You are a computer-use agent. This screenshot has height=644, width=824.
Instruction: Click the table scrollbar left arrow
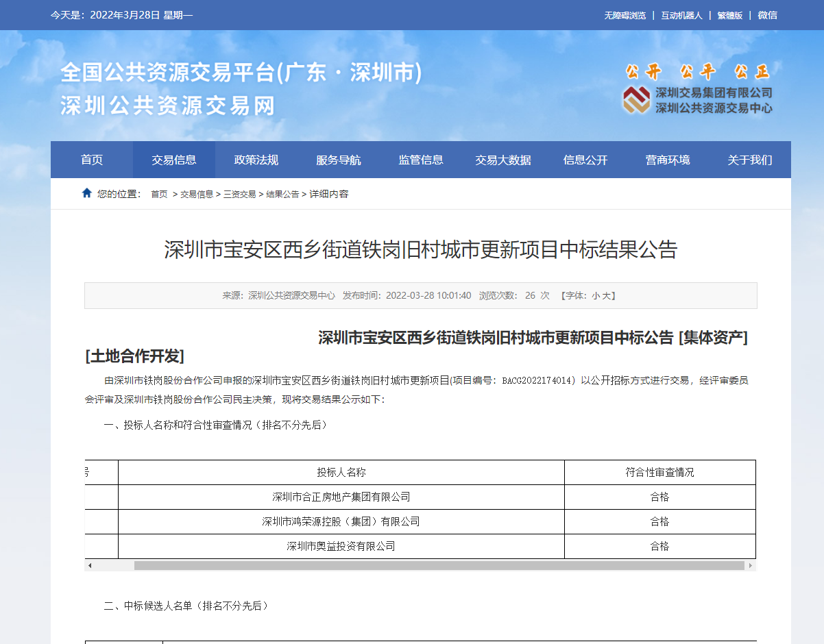click(x=90, y=566)
